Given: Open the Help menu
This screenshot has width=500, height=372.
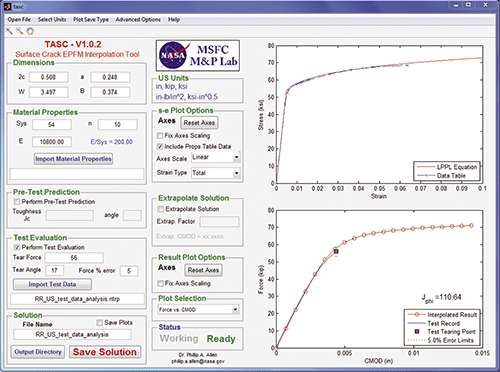Looking at the screenshot, I should coord(174,20).
